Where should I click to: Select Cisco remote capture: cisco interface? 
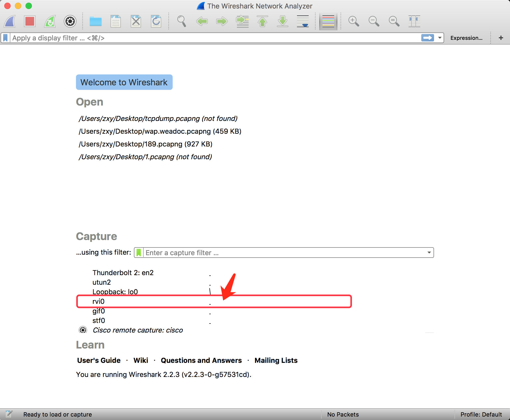(x=138, y=330)
